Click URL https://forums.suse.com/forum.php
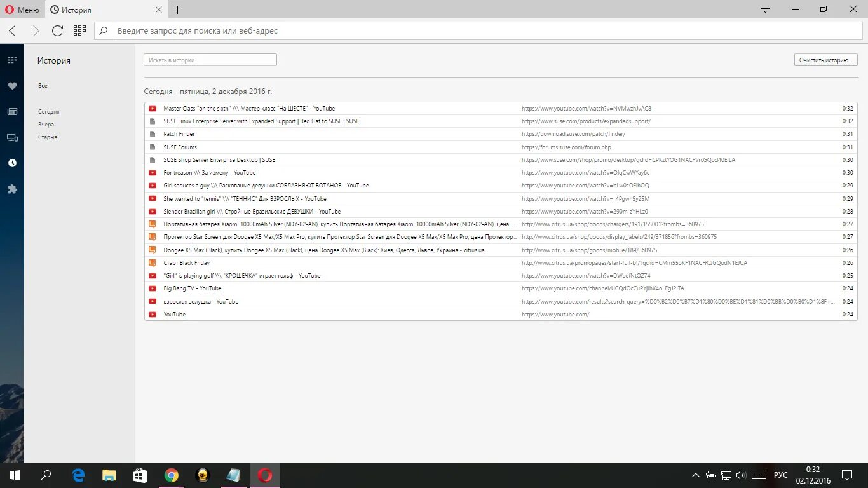The width and height of the screenshot is (868, 488). (566, 147)
